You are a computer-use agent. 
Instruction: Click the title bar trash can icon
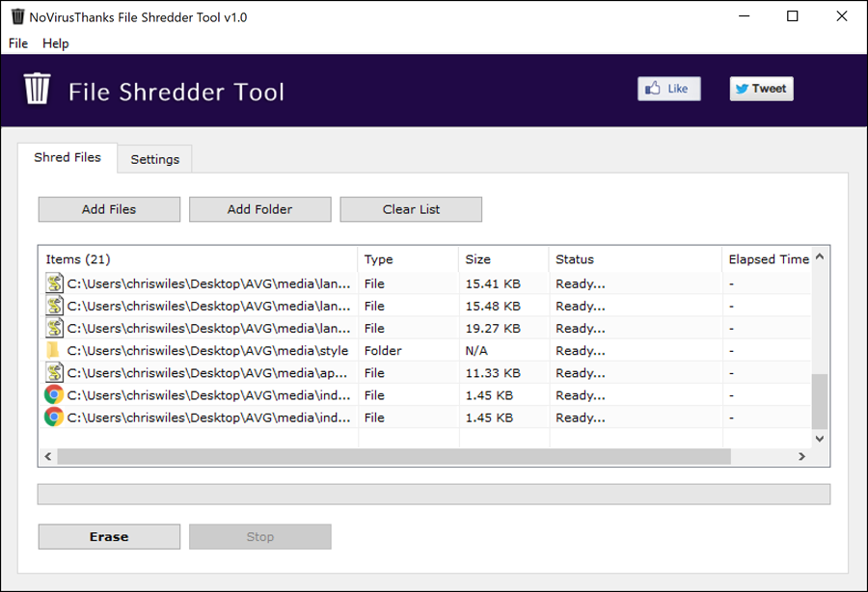(17, 16)
